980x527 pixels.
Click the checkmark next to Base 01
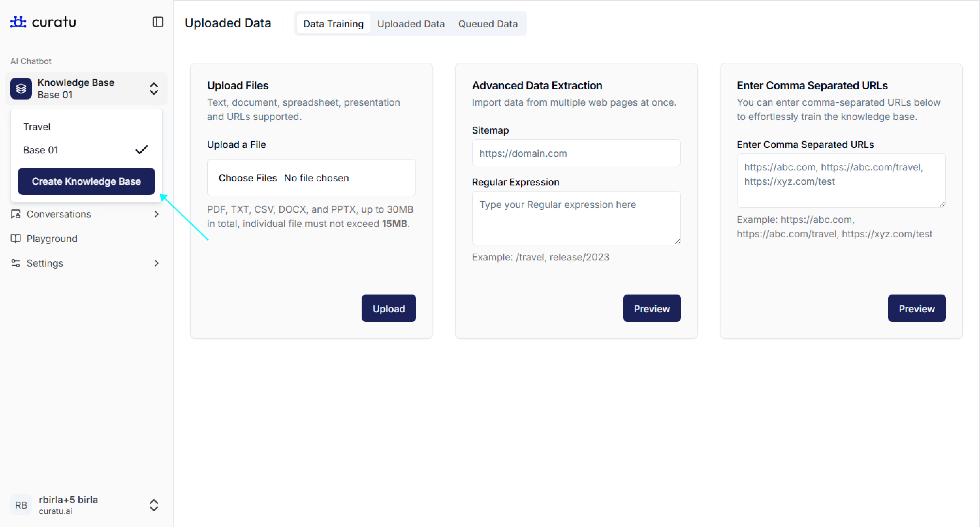[x=141, y=150]
